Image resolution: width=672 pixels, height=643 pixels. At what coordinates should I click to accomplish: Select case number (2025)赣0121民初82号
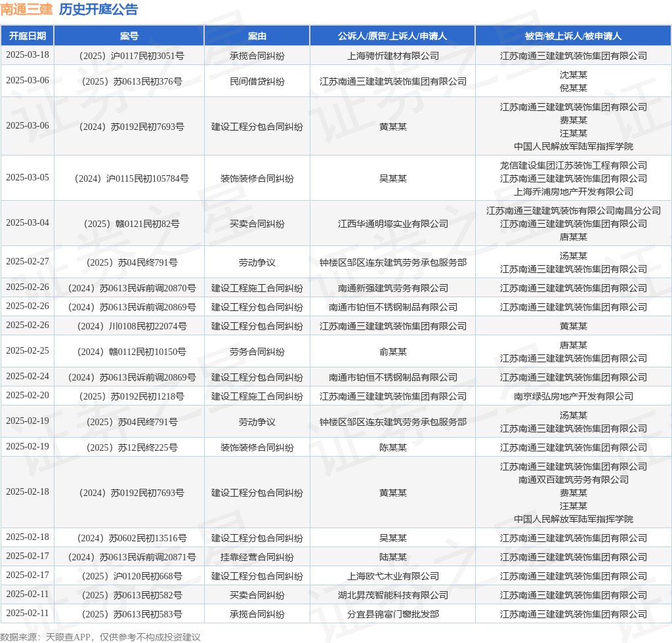pyautogui.click(x=131, y=224)
